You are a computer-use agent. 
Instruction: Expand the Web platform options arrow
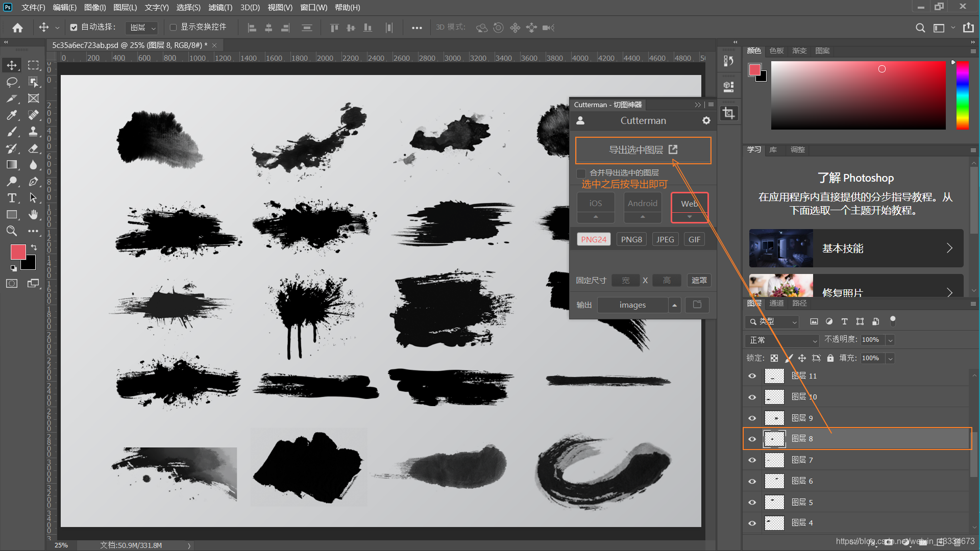pos(689,217)
